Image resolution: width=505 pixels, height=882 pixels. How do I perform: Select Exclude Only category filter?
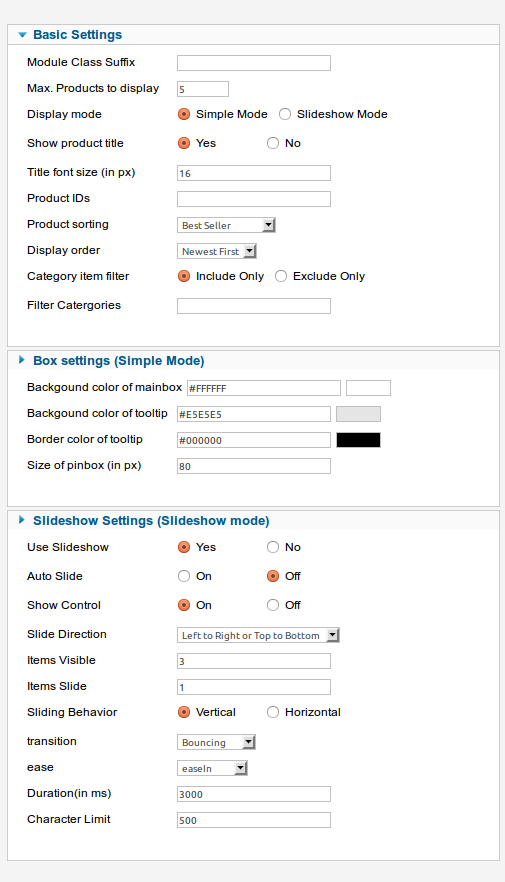(281, 276)
